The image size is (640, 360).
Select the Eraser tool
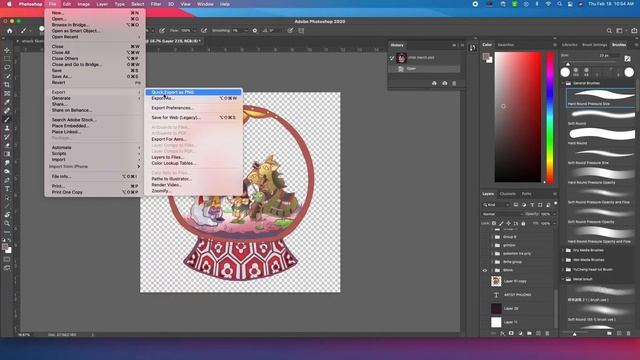click(x=7, y=145)
